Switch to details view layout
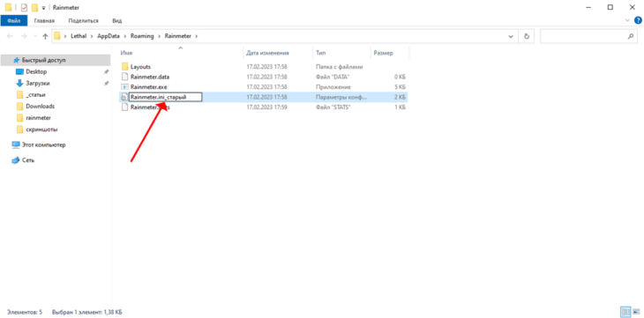This screenshot has width=644, height=318. [626, 312]
